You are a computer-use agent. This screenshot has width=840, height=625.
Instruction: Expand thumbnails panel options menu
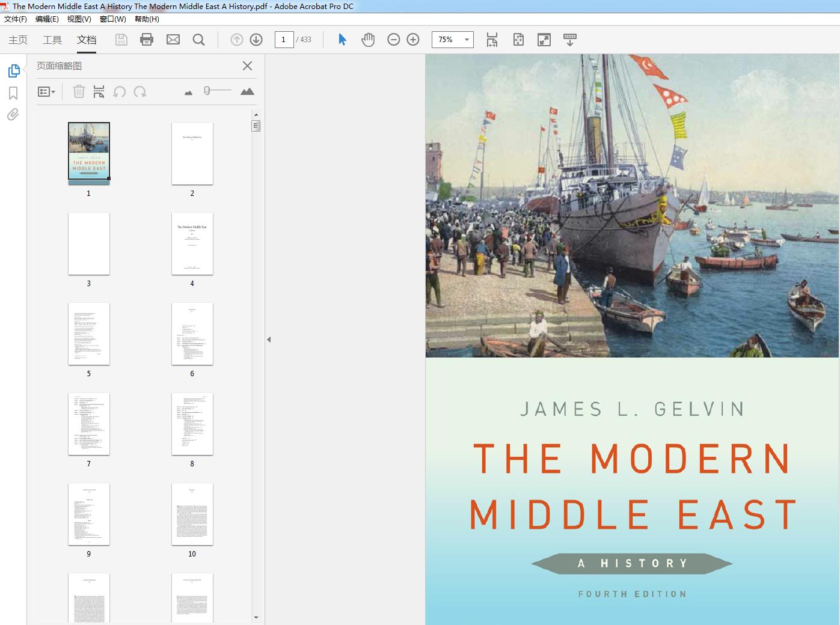46,92
